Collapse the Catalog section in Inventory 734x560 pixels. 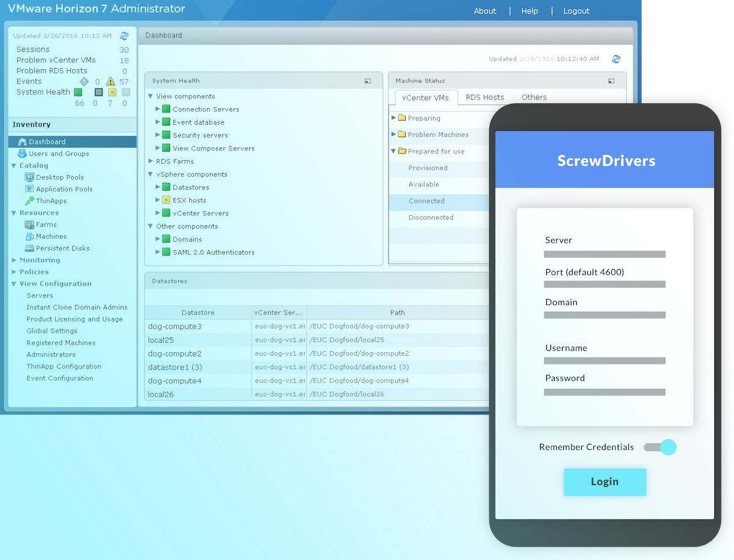(13, 165)
